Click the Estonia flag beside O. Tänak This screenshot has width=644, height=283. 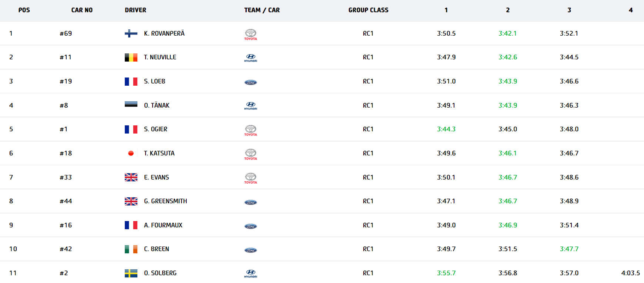click(131, 105)
